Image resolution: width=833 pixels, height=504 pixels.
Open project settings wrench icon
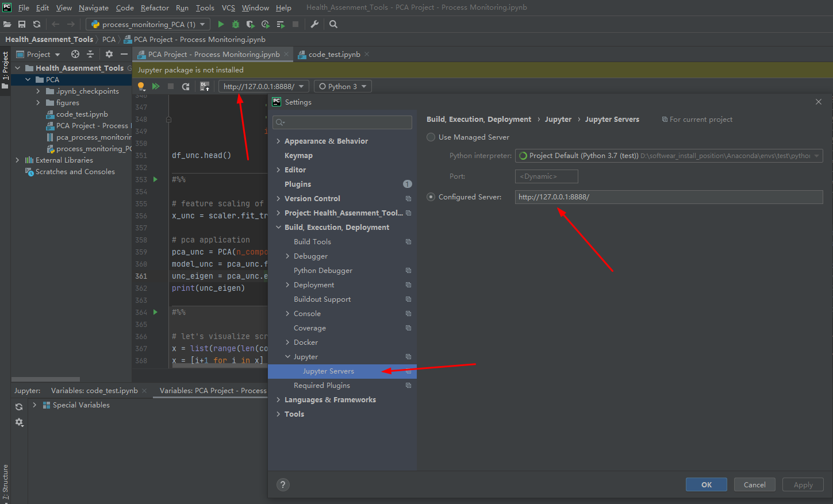(x=314, y=24)
